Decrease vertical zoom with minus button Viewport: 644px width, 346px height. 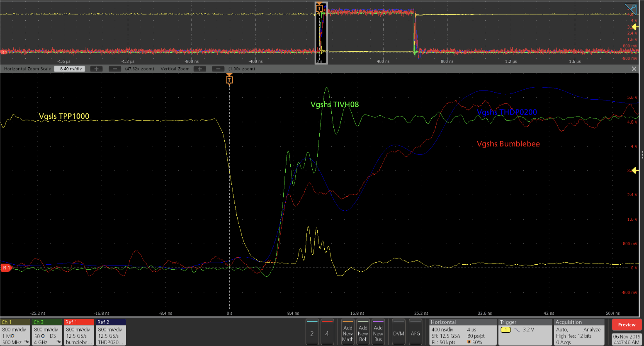point(218,69)
